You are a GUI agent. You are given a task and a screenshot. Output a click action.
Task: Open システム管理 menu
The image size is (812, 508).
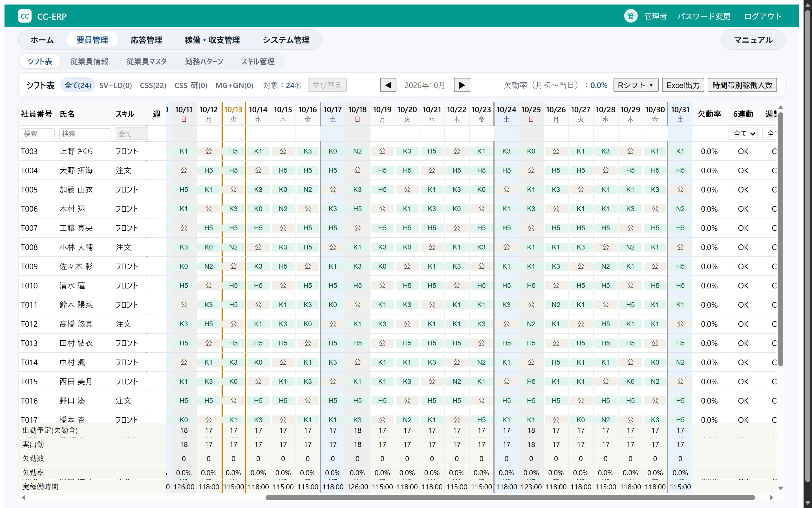click(286, 40)
